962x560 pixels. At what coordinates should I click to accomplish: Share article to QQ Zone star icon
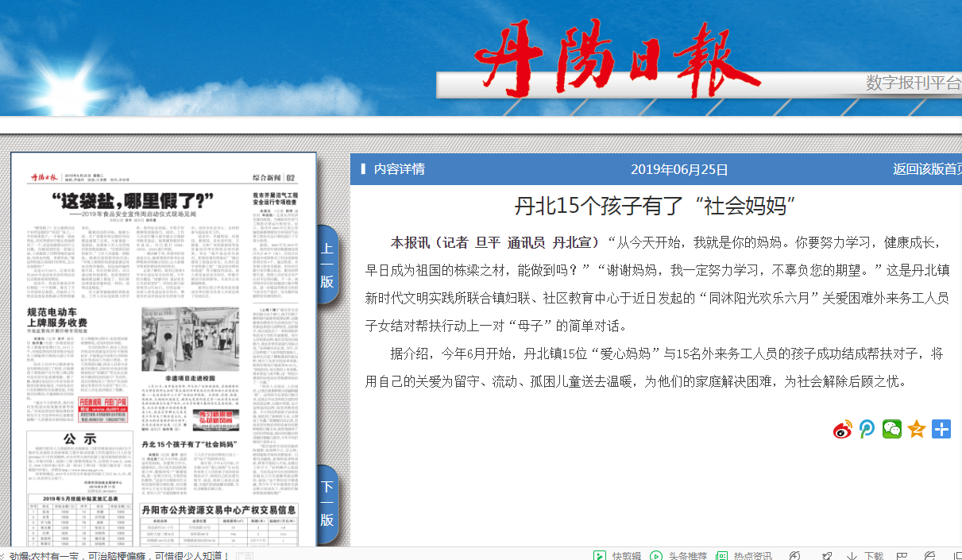point(917,430)
